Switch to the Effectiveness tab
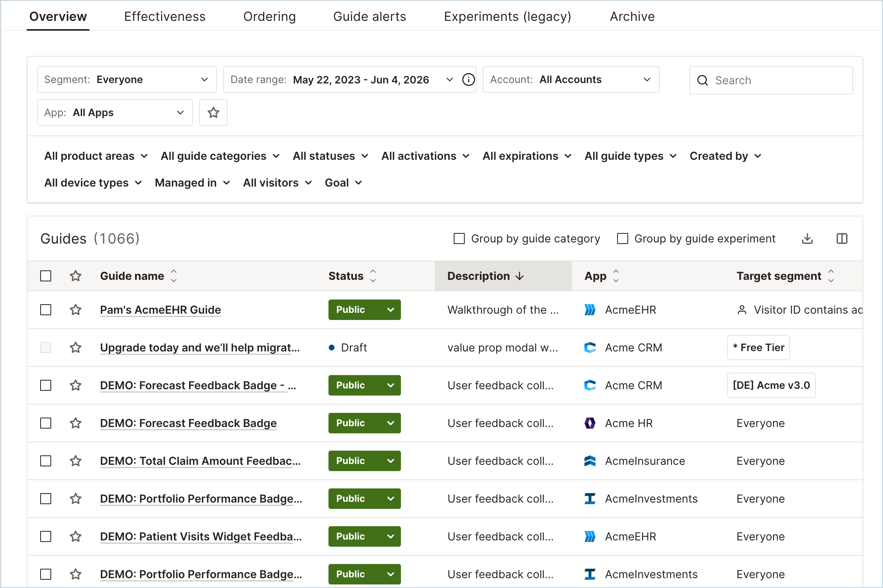Viewport: 883px width, 588px height. tap(165, 17)
